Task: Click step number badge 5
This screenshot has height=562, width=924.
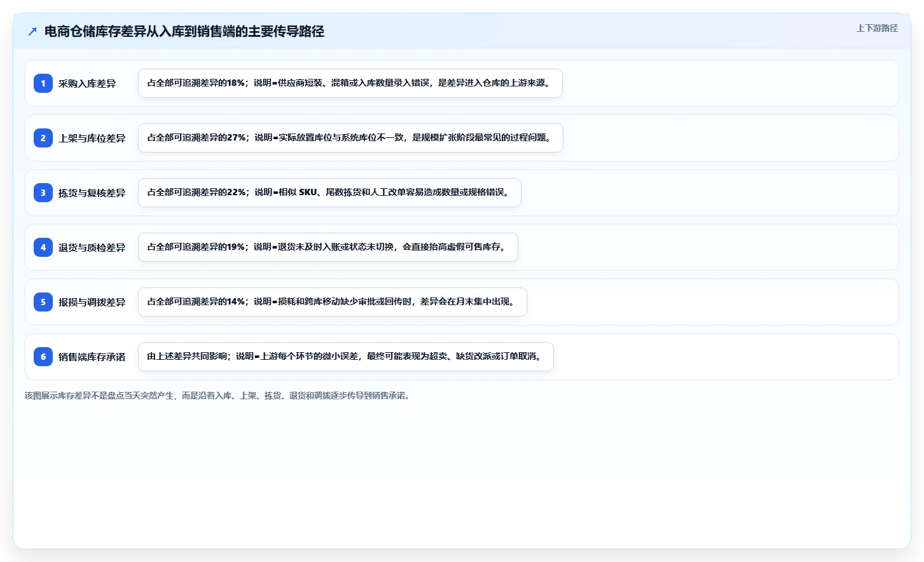Action: click(43, 302)
